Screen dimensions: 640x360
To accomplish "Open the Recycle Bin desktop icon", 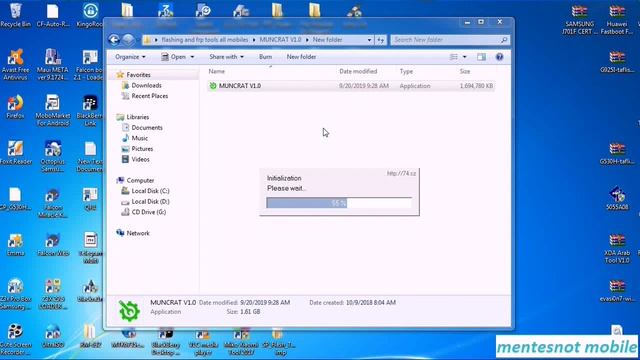I will pos(15,16).
